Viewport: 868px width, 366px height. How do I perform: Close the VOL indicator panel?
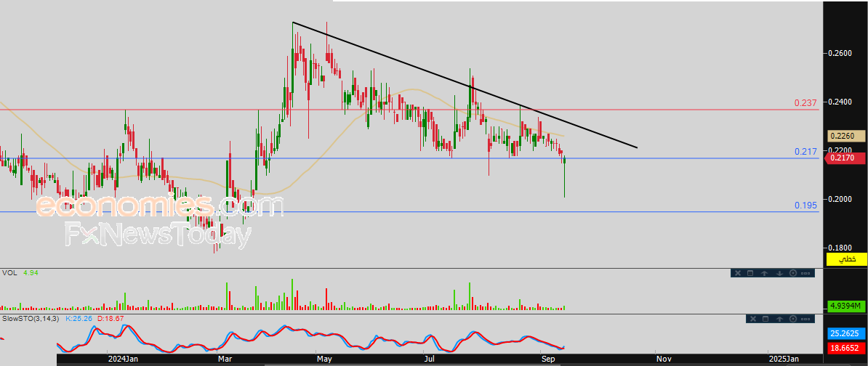click(x=736, y=273)
